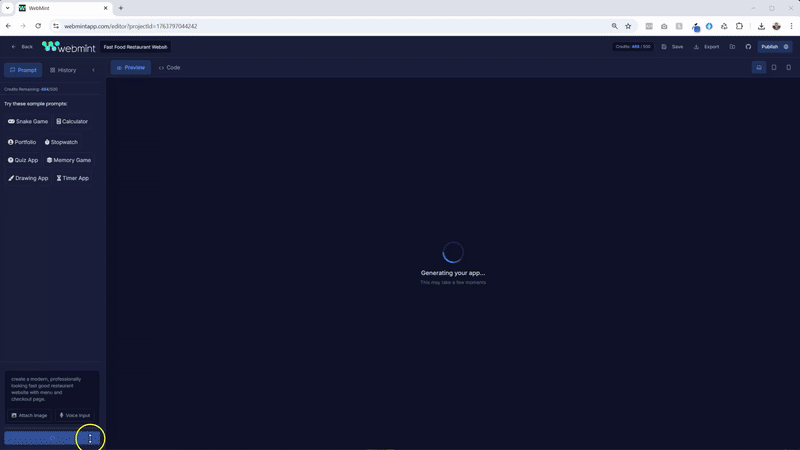This screenshot has width=800, height=450.
Task: Show the Code view tab
Action: pyautogui.click(x=169, y=68)
